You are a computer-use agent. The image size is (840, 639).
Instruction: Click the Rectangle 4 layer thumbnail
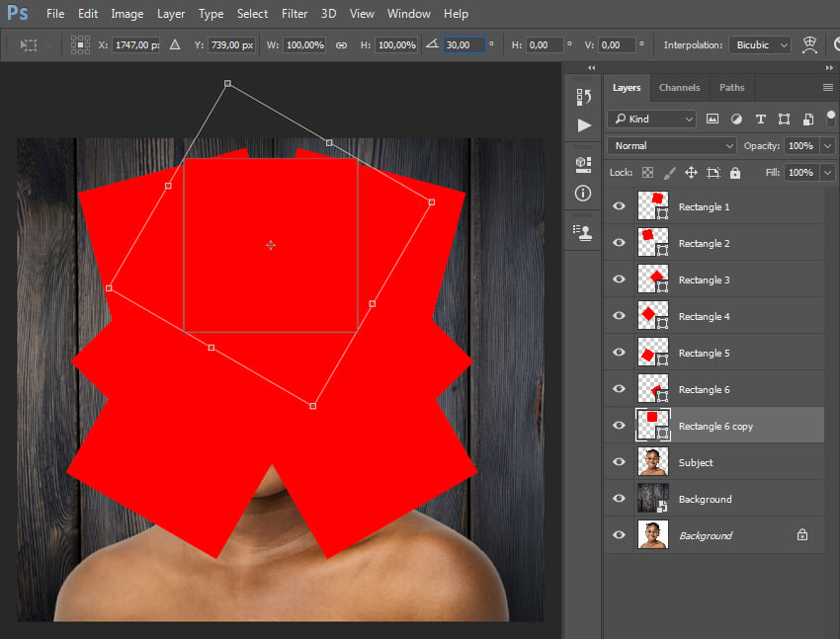652,315
